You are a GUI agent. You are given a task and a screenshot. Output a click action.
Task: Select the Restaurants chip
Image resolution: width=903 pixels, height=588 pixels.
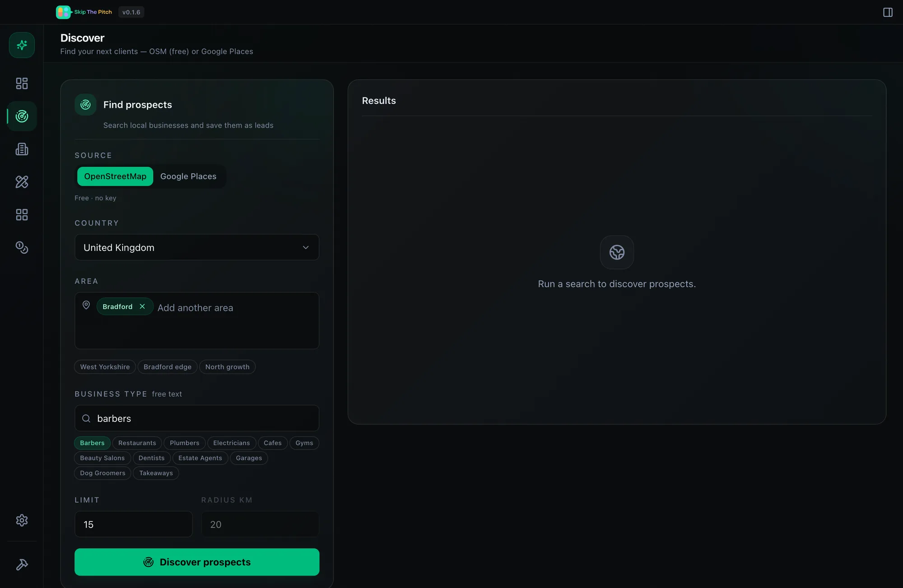coord(137,443)
